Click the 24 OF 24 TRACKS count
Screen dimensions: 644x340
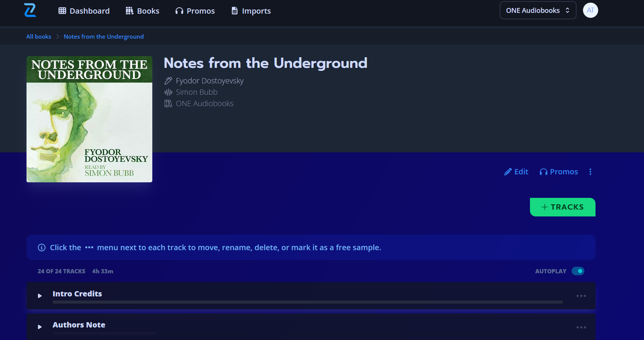(x=61, y=271)
